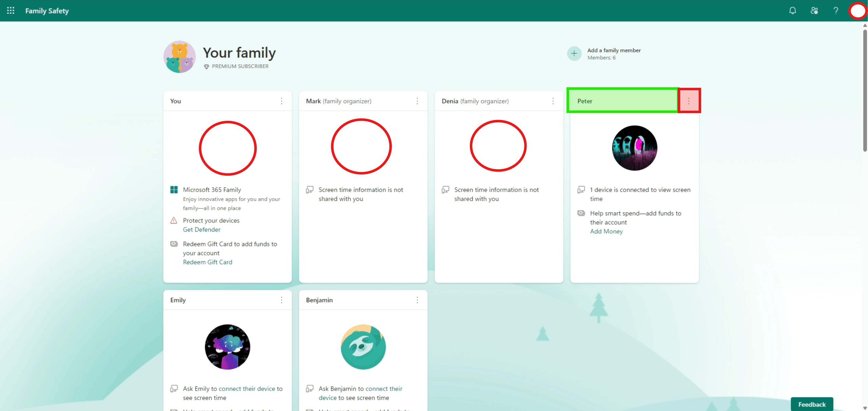Click the Get Defender link
868x411 pixels.
point(202,230)
